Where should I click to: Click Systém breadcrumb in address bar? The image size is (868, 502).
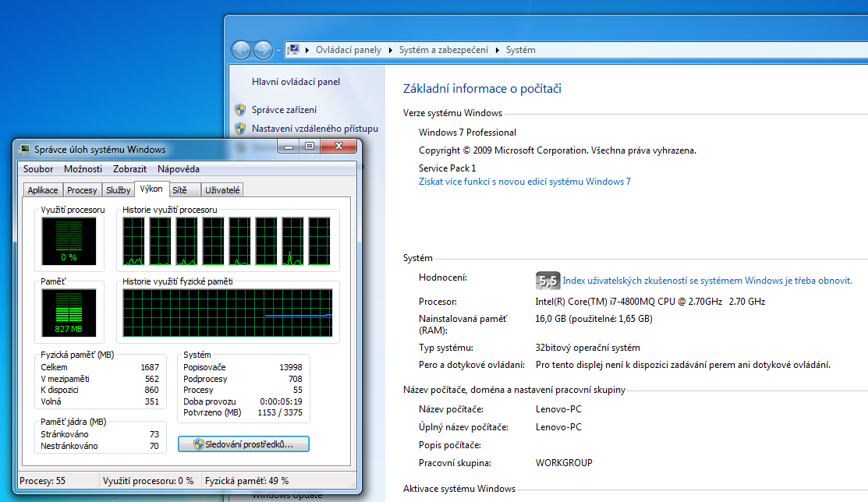(520, 50)
